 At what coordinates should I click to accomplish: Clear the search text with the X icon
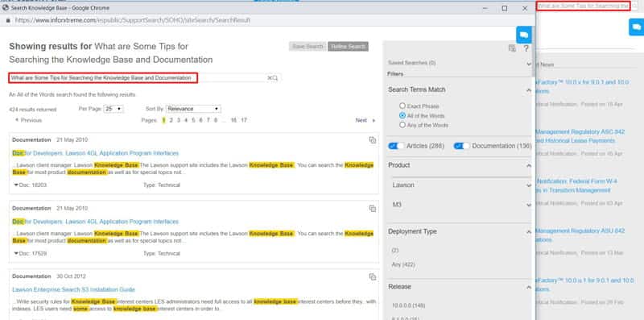[270, 77]
